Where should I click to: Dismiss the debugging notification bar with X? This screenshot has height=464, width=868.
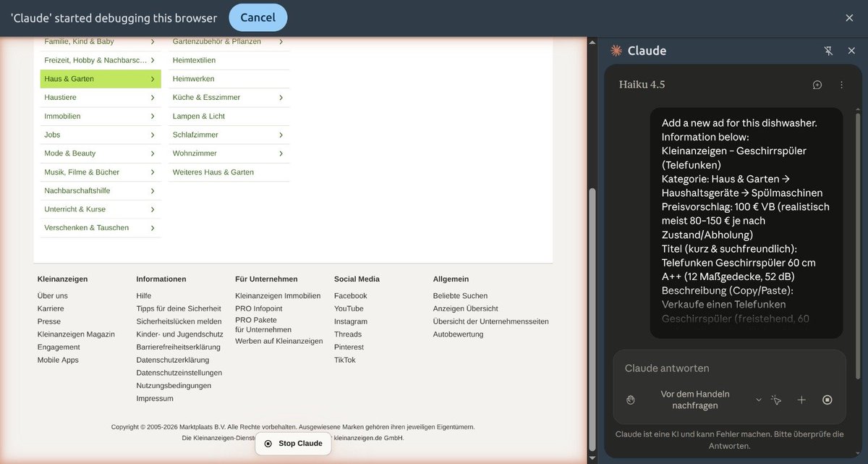pos(849,17)
